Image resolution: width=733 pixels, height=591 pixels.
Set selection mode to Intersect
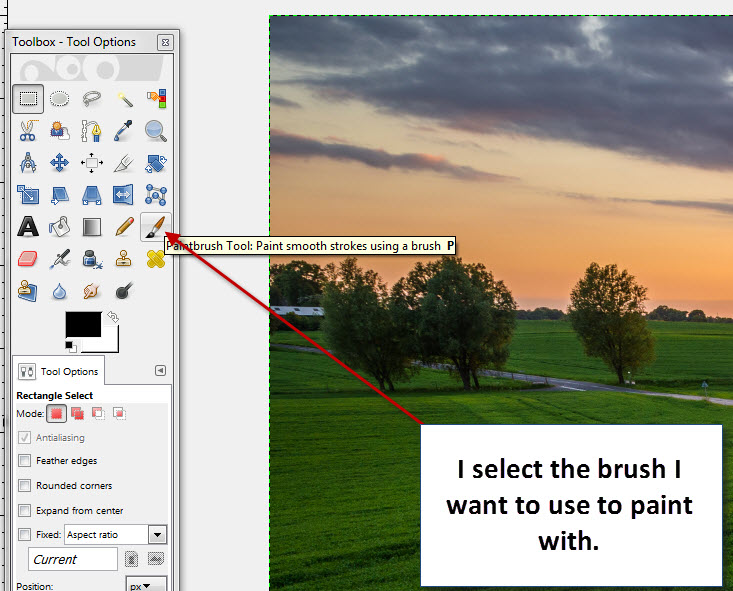pos(119,413)
